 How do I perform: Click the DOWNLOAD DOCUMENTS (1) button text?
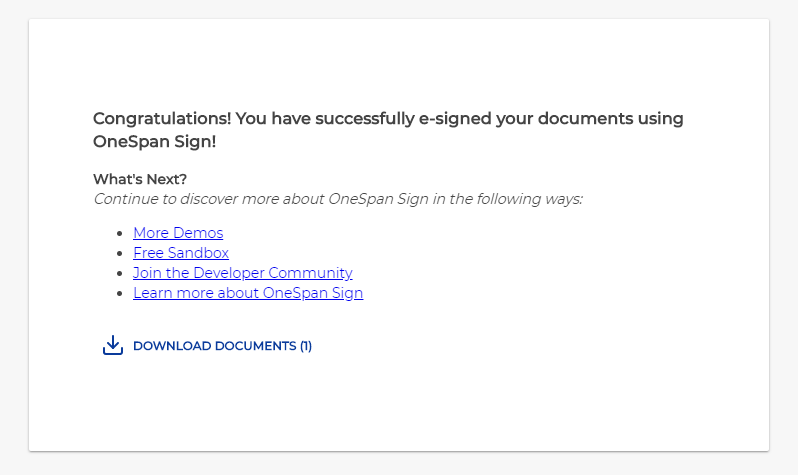click(222, 346)
